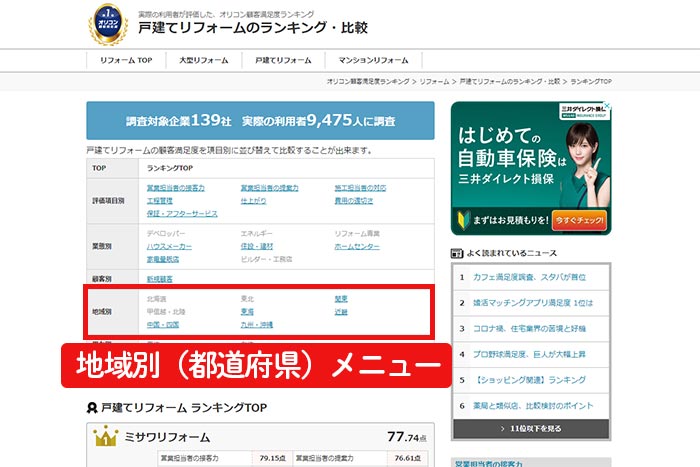Click the news icon beside よく読まれているニュース
Screen dimensions: 700x467
(x=456, y=253)
